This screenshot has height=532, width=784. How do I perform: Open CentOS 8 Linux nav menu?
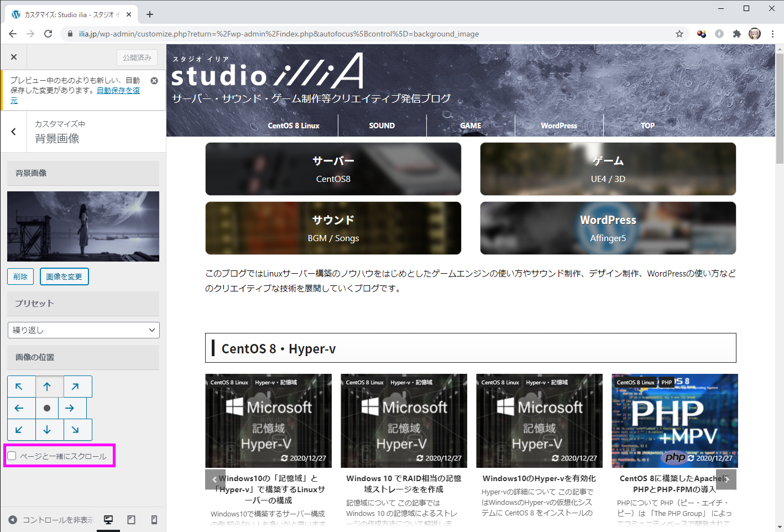click(x=294, y=126)
